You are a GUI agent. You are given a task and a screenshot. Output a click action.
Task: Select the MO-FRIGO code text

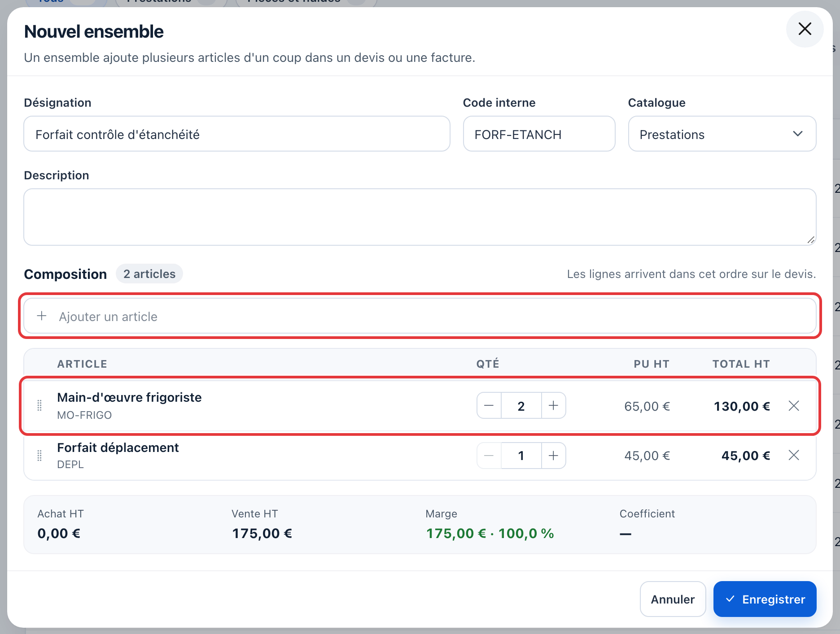(x=84, y=415)
